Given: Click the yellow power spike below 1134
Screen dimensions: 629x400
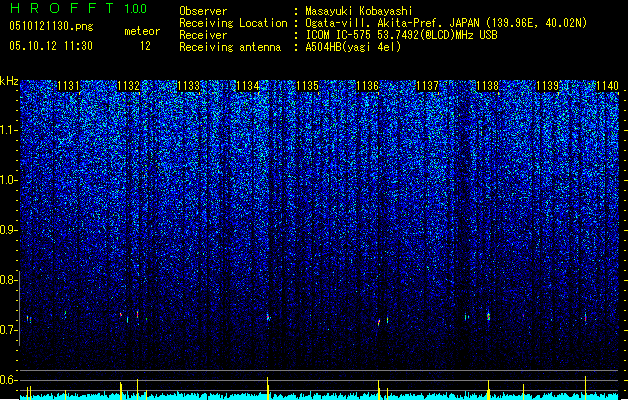Looking at the screenshot, I should [268, 388].
